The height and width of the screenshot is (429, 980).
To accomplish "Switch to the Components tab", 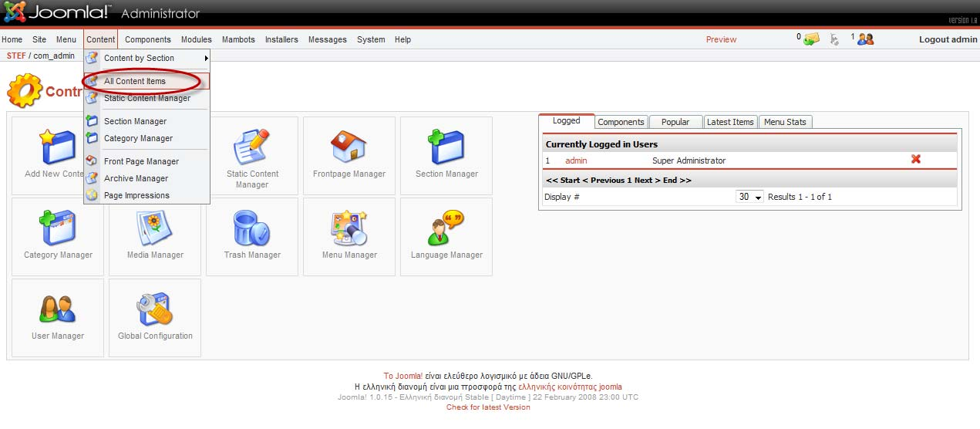I will tap(621, 122).
